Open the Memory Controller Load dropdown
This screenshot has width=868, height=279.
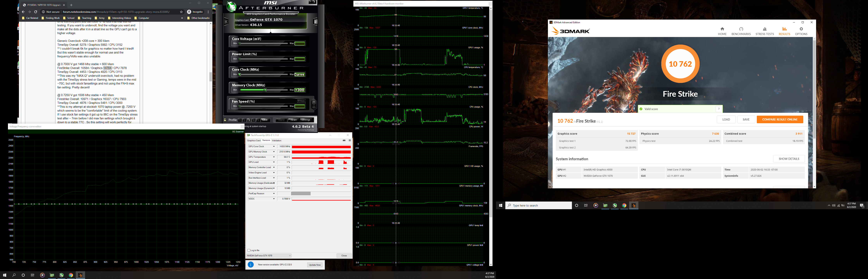(x=274, y=167)
